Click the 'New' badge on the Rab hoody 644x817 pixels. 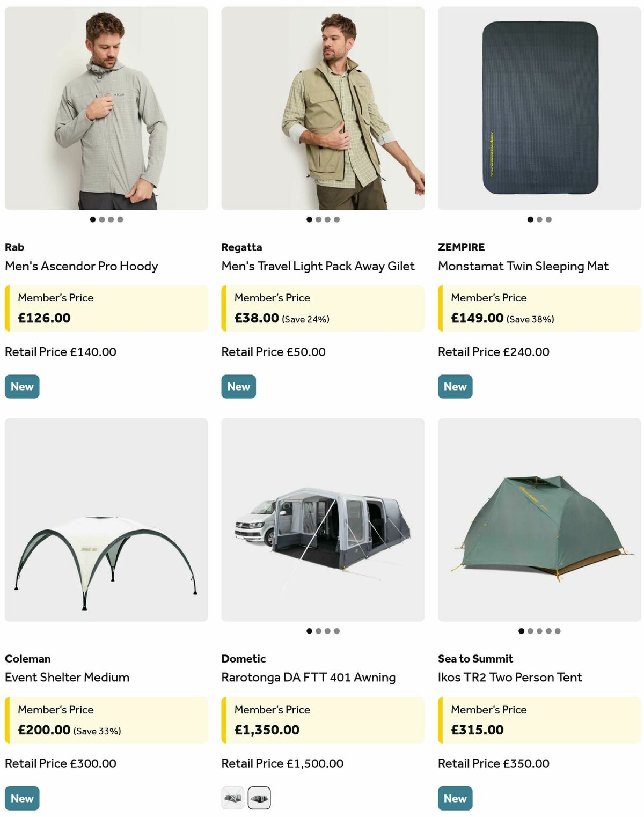click(x=21, y=386)
